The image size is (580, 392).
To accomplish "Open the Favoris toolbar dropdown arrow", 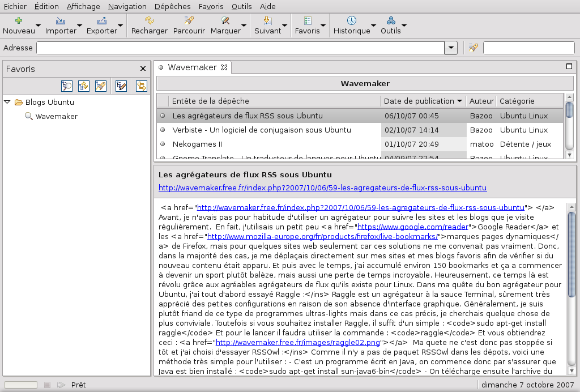I will tap(323, 25).
